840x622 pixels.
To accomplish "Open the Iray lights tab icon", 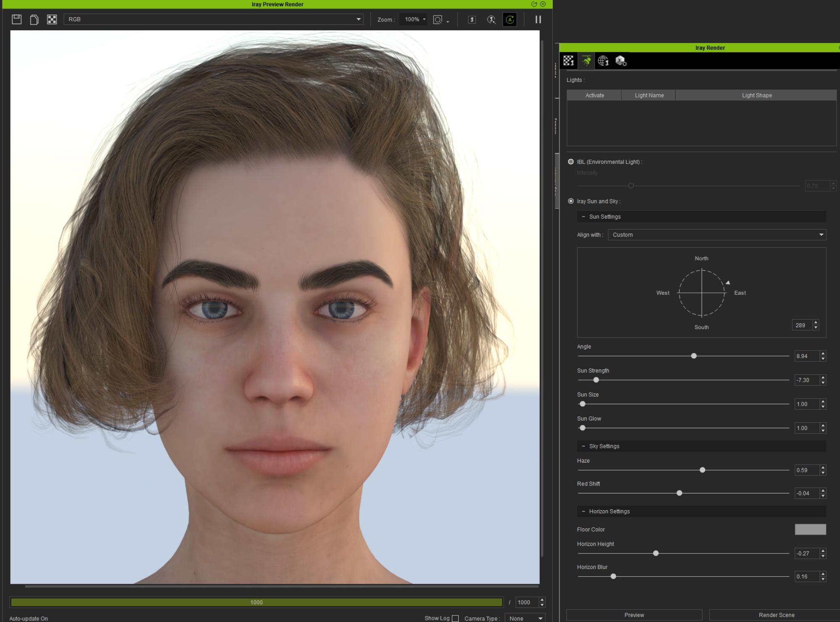I will (586, 61).
